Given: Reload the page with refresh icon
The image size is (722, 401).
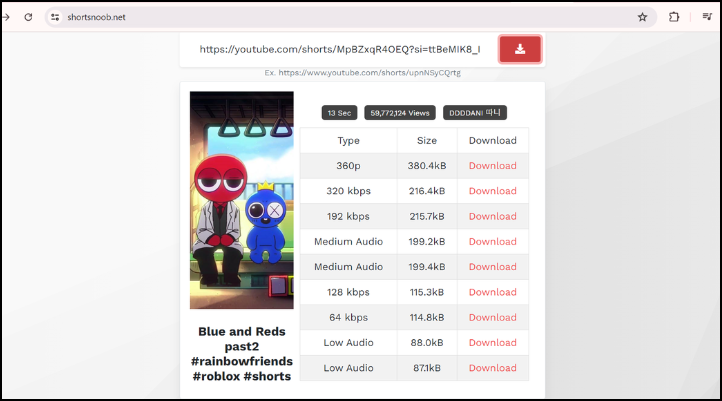Looking at the screenshot, I should click(x=28, y=17).
